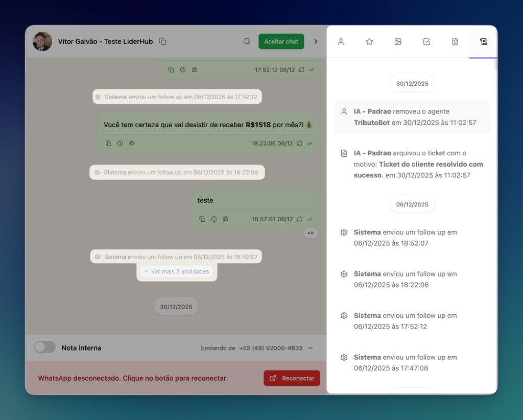
Task: Open the message options ellipsis bubble
Action: point(311,233)
